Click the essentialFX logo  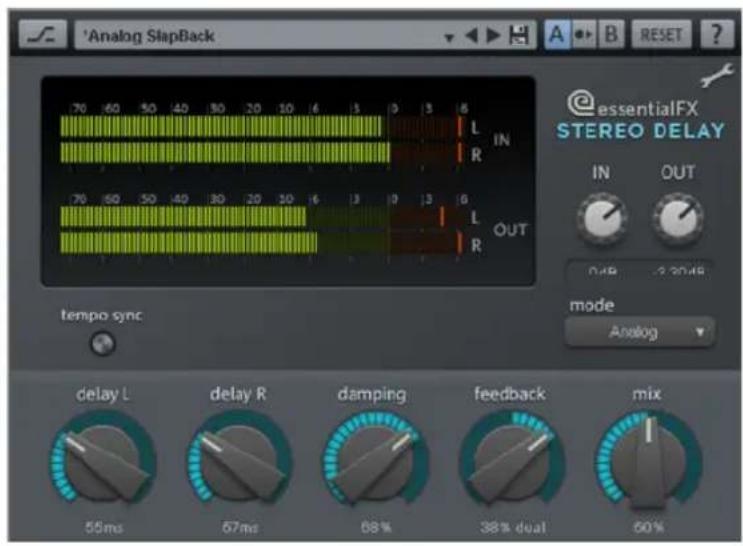[x=633, y=104]
